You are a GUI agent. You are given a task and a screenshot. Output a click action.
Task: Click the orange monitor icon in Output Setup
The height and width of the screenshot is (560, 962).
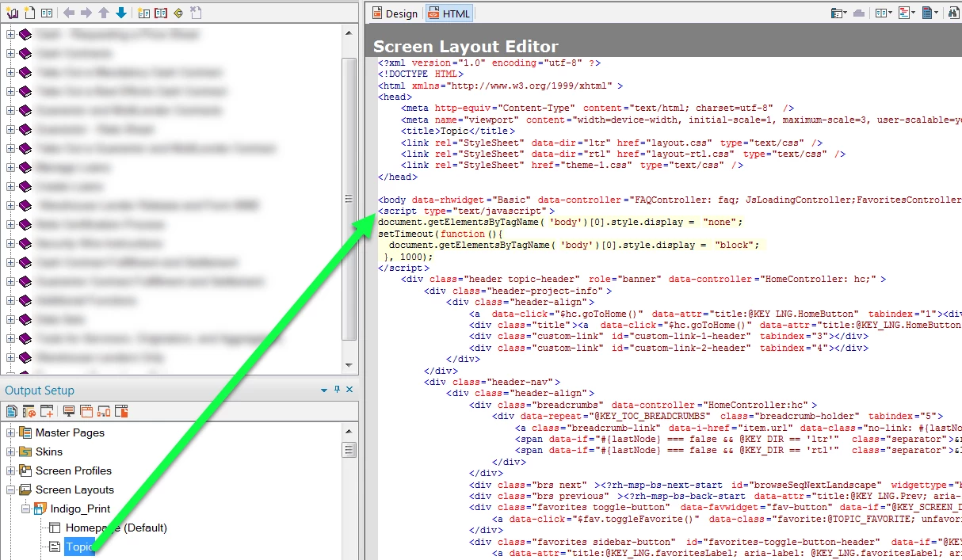(69, 411)
